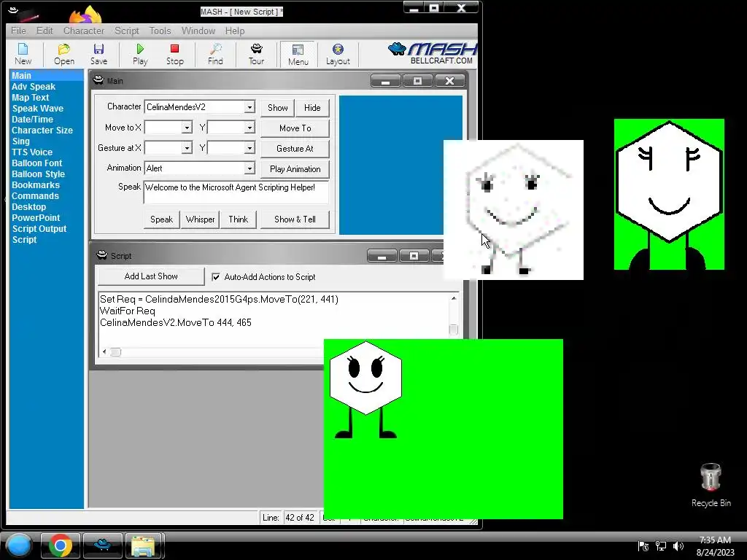The image size is (747, 560).
Task: Click the volume speaker tray icon
Action: (678, 546)
